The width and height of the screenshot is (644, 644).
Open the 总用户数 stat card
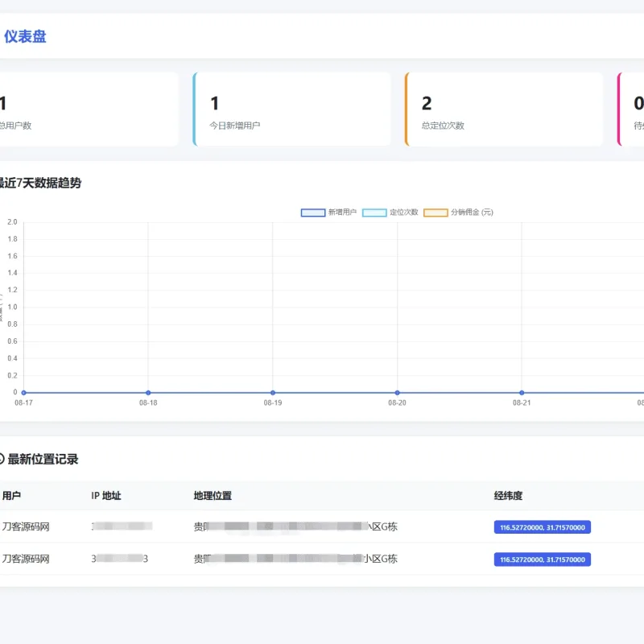pos(89,109)
